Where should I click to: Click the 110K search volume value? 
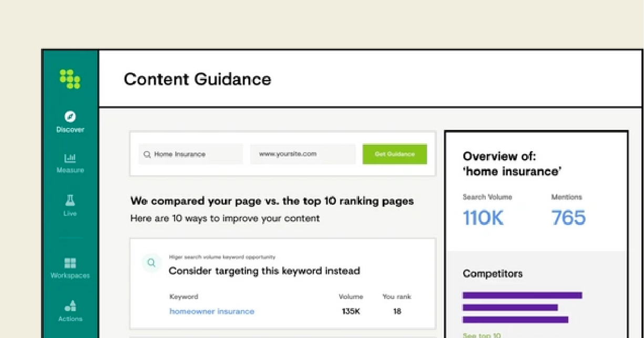[483, 218]
